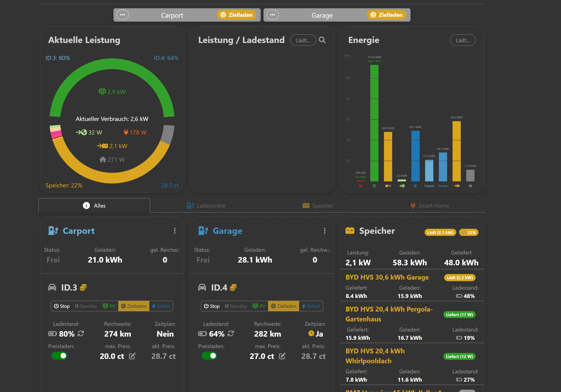Image resolution: width=561 pixels, height=392 pixels.
Task: Click the Carport bar in the Energie chart
Action: click(429, 171)
